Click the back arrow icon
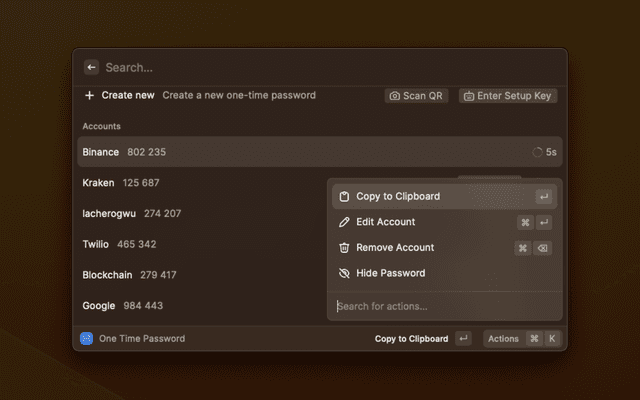640x400 pixels. point(91,67)
